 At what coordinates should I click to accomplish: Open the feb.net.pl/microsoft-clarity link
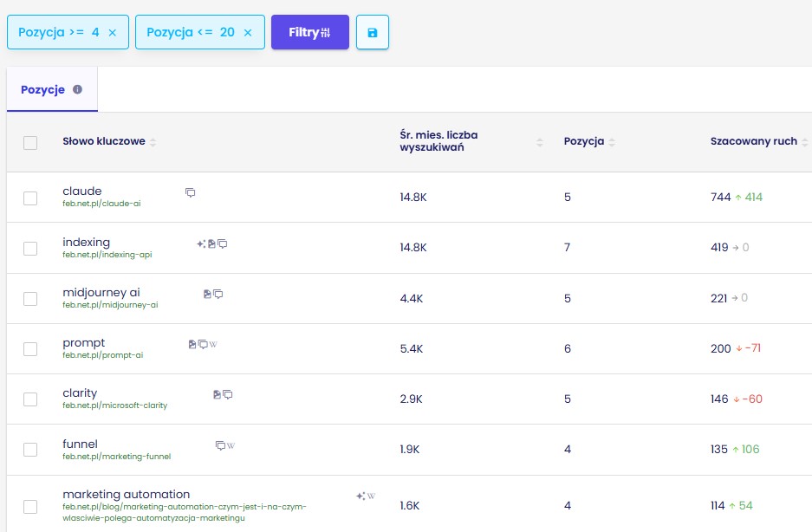coord(115,405)
